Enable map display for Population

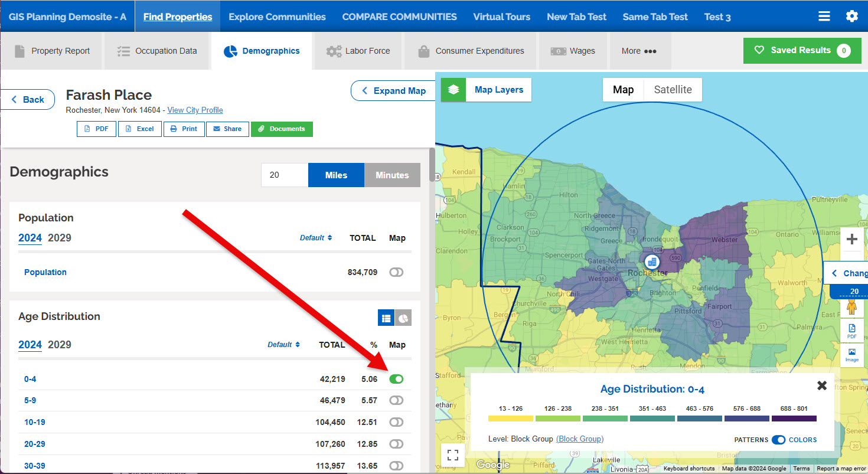pos(396,272)
